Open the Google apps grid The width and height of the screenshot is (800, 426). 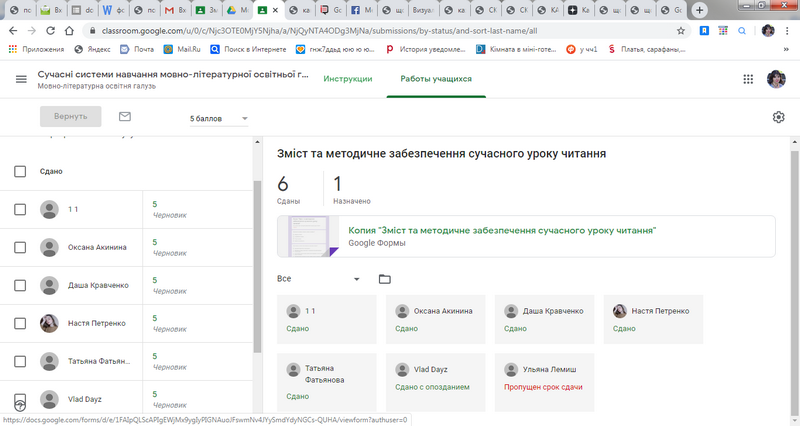pos(748,80)
